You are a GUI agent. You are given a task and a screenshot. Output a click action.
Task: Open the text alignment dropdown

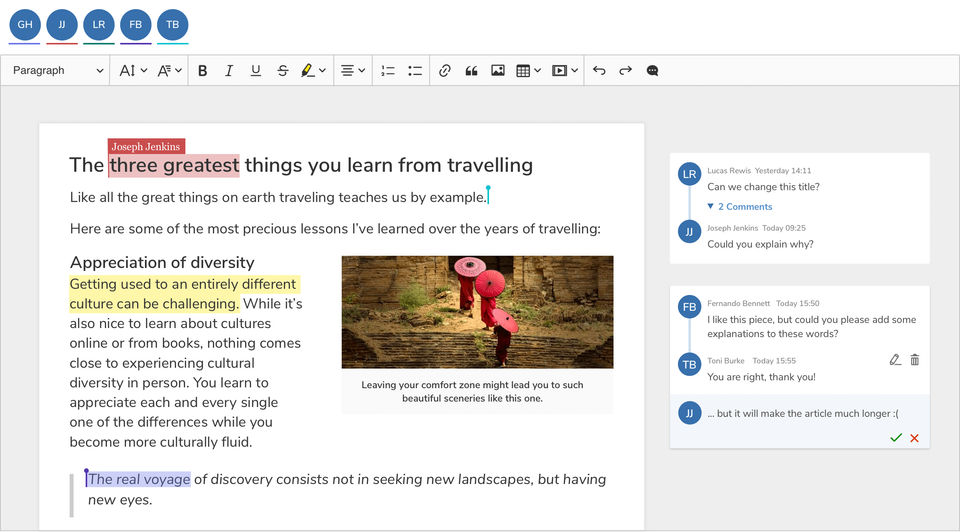pos(352,71)
